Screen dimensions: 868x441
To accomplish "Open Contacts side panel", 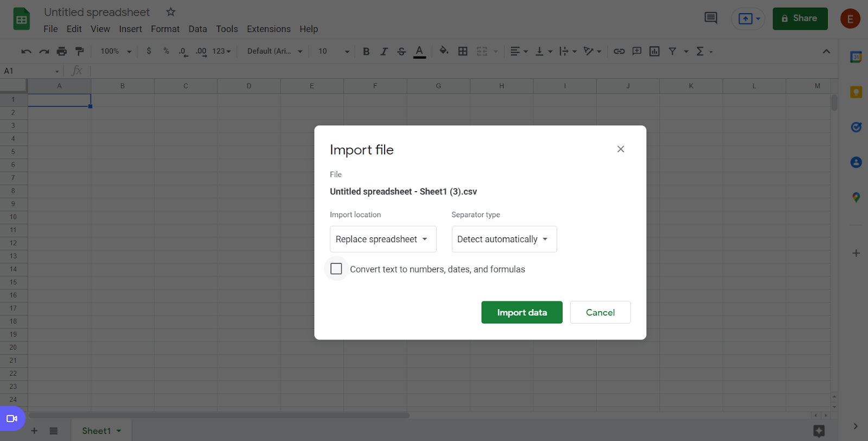I will coord(856,162).
